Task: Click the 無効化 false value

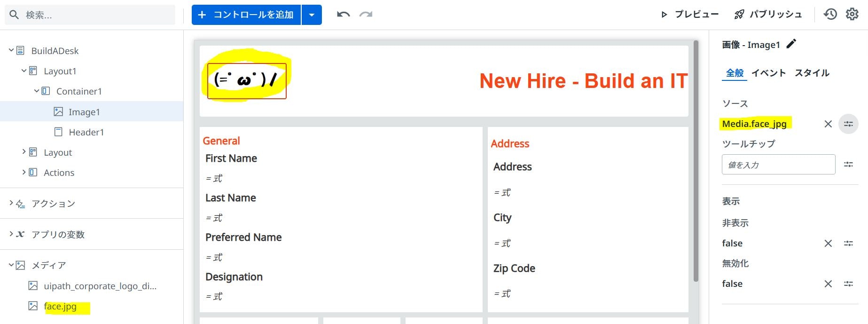Action: tap(732, 284)
